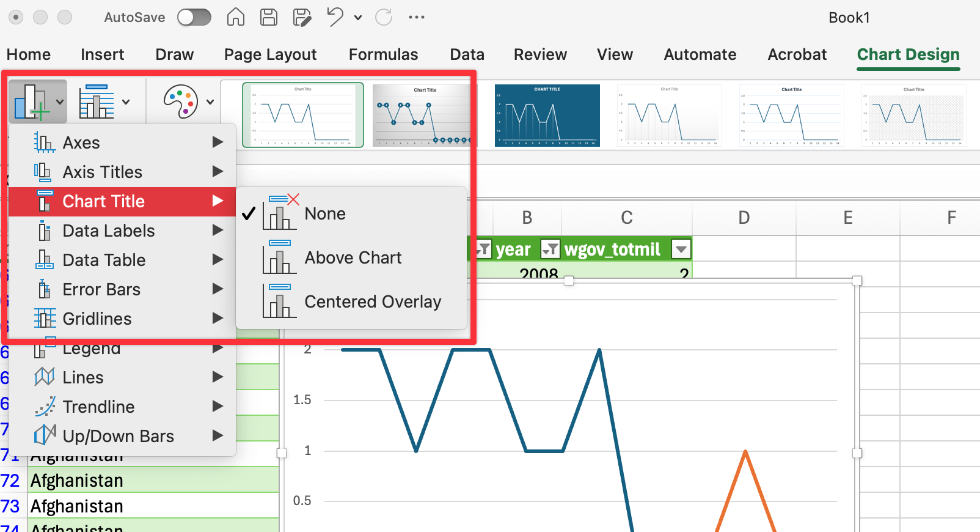
Task: Expand the Add Chart Element dropdown arrow
Action: (60, 102)
